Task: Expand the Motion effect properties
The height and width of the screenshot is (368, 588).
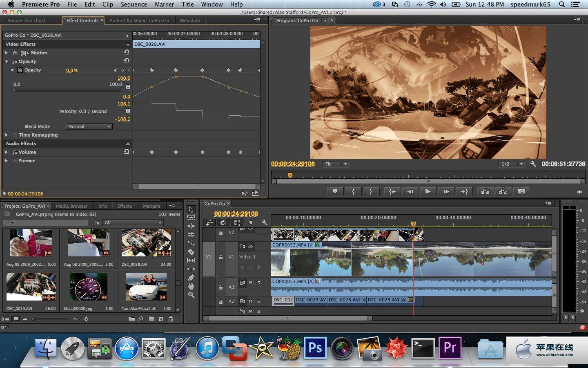Action: 7,53
